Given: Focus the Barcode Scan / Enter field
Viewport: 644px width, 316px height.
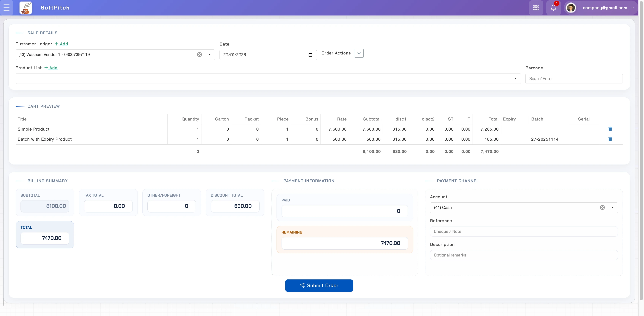Looking at the screenshot, I should coord(574,79).
